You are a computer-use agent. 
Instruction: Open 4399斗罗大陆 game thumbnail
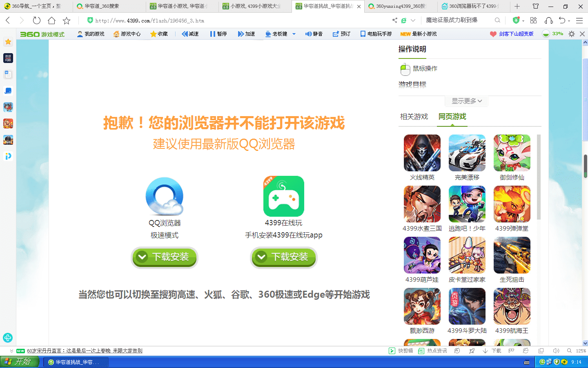tap(467, 306)
